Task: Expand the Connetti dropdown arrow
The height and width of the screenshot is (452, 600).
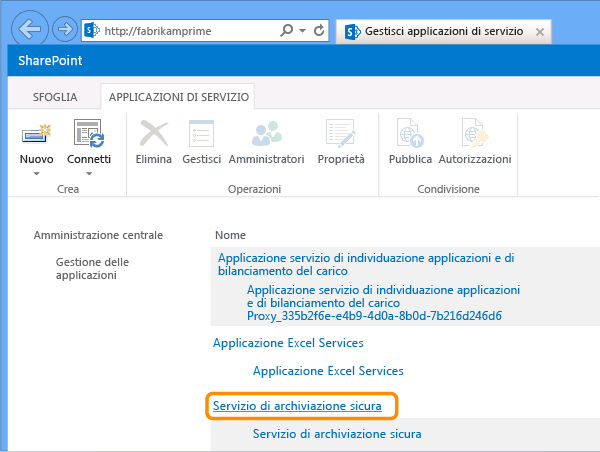Action: tap(89, 174)
